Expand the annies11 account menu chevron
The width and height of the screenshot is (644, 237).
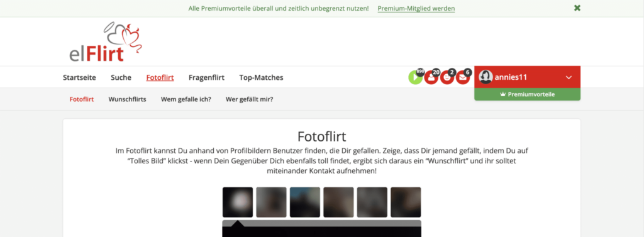click(569, 77)
